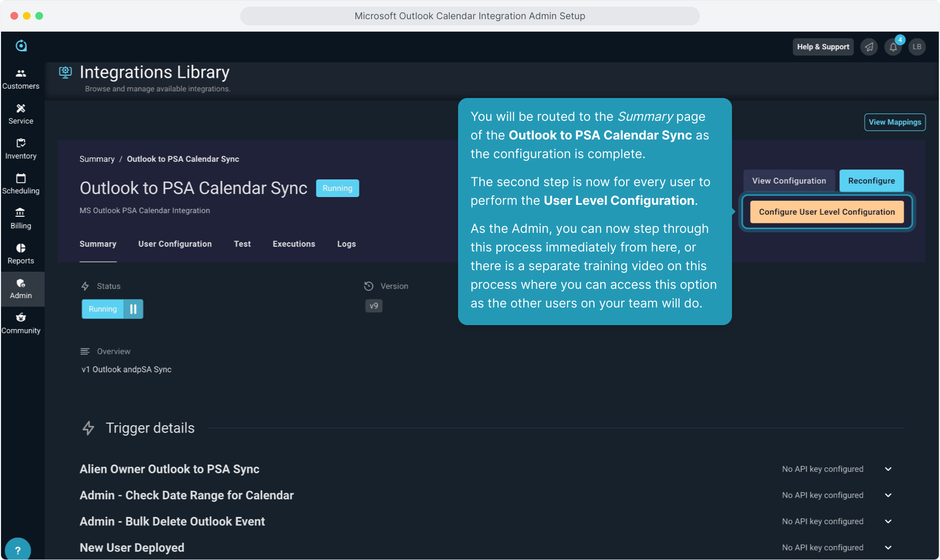Screen dimensions: 940x560
Task: Open the Billing section
Action: click(21, 219)
